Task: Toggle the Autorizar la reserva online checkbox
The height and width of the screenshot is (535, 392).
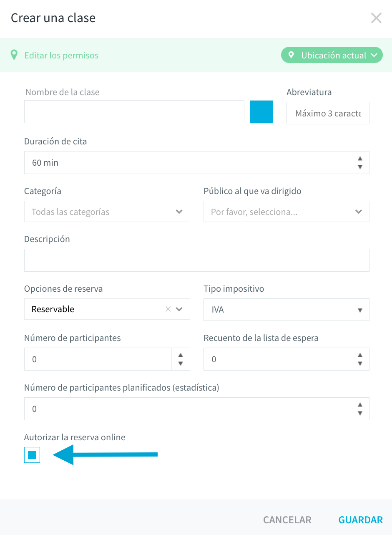Action: (32, 455)
